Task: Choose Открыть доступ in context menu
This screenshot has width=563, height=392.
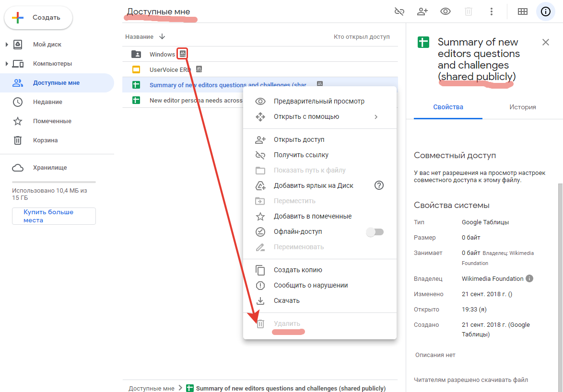Action: (x=319, y=139)
